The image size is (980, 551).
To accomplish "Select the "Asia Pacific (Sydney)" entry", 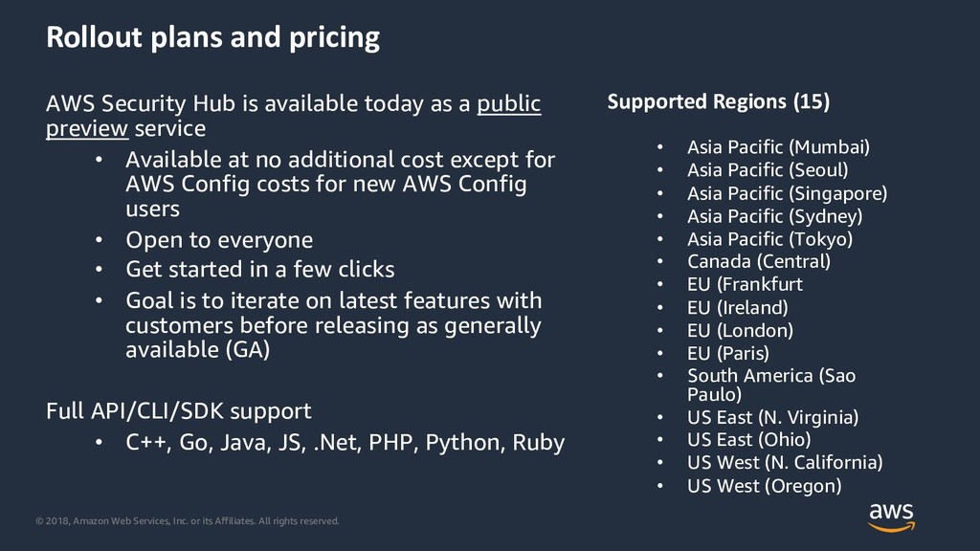I will (774, 216).
